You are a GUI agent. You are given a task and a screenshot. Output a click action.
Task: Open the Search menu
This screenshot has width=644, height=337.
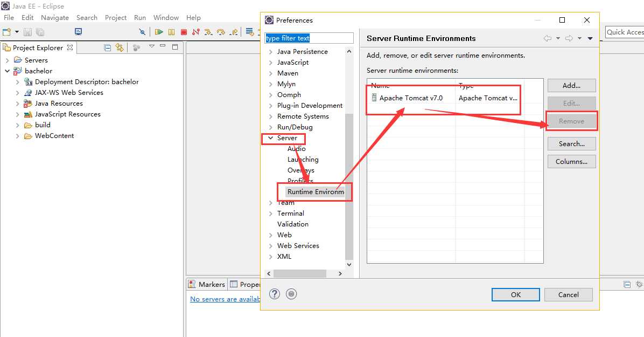coord(87,18)
